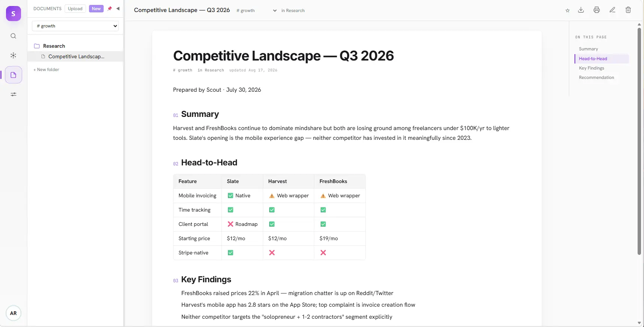Click the 'Neither competitor targets' finding
This screenshot has height=327, width=644.
(x=287, y=317)
